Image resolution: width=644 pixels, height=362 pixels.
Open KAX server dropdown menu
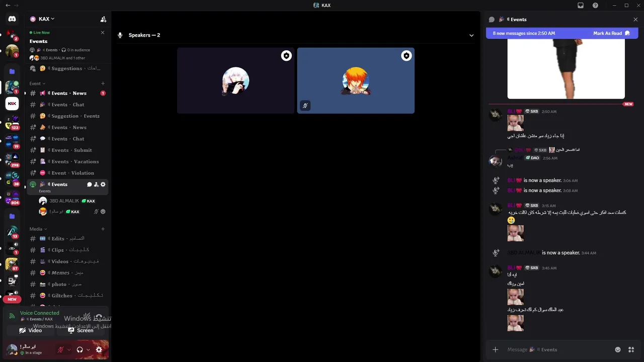pyautogui.click(x=46, y=19)
